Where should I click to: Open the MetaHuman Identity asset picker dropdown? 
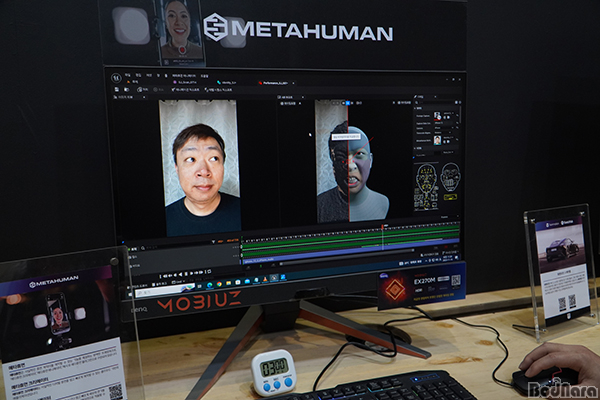[448, 137]
